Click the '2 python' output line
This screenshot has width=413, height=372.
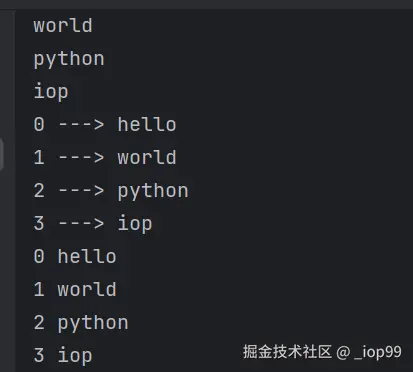click(x=81, y=323)
